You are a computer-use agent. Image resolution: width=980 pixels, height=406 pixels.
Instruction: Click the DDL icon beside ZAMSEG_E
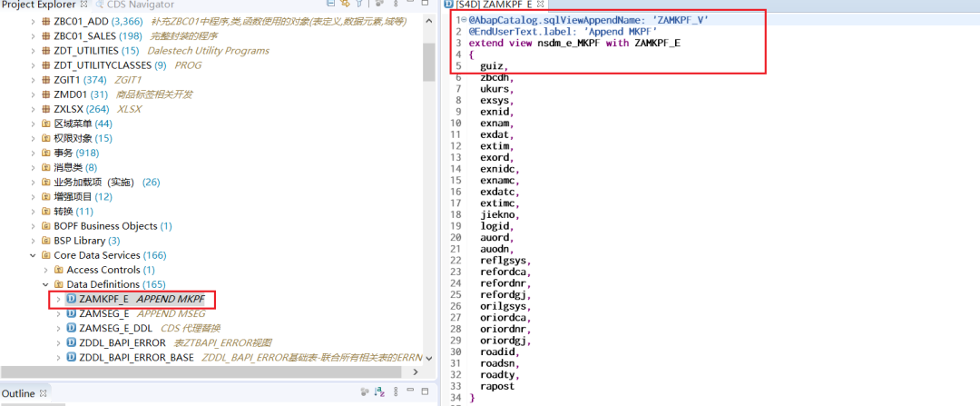(x=71, y=313)
